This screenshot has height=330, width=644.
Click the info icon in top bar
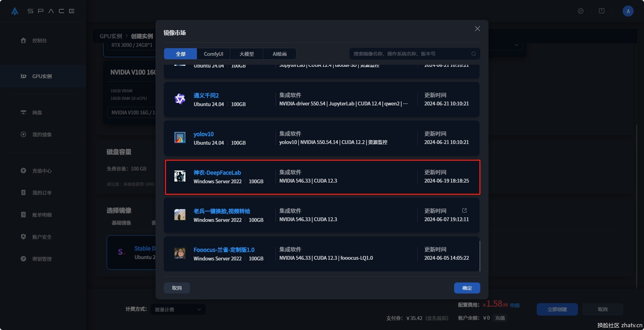581,11
